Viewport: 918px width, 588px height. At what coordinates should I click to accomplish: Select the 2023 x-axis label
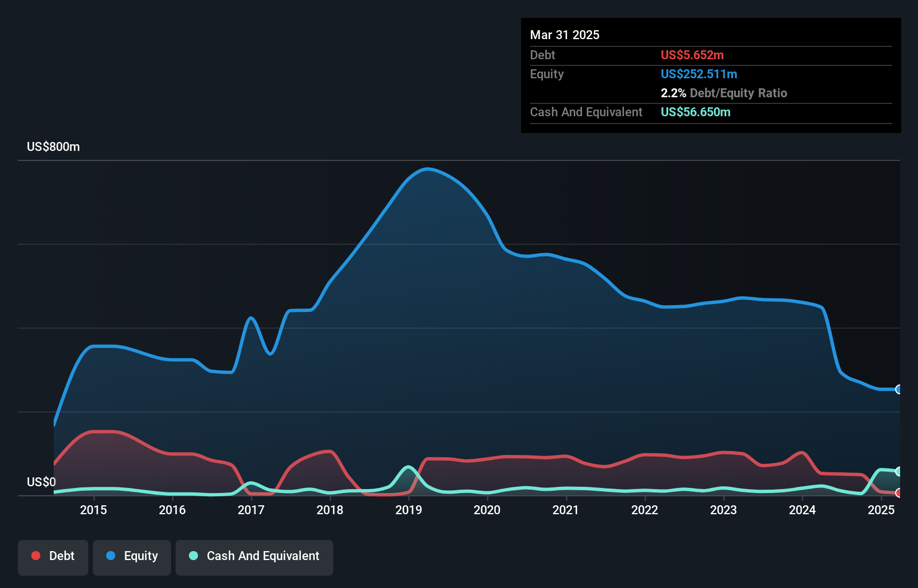(x=723, y=510)
